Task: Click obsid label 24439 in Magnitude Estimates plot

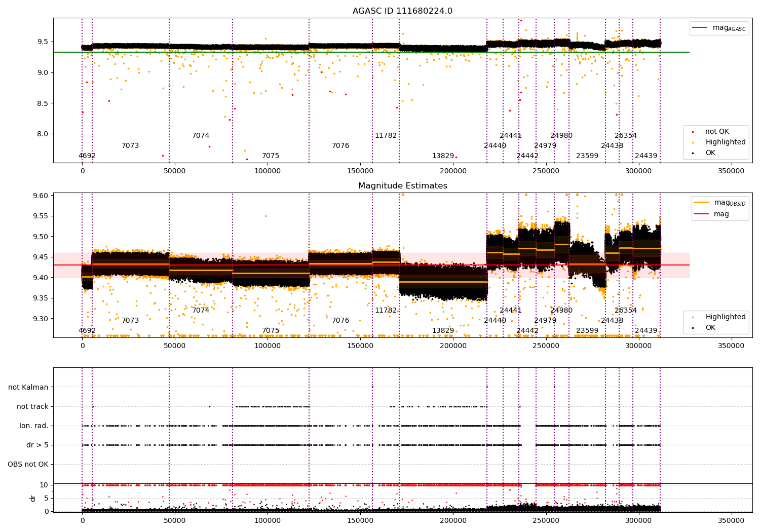Action: (x=646, y=331)
